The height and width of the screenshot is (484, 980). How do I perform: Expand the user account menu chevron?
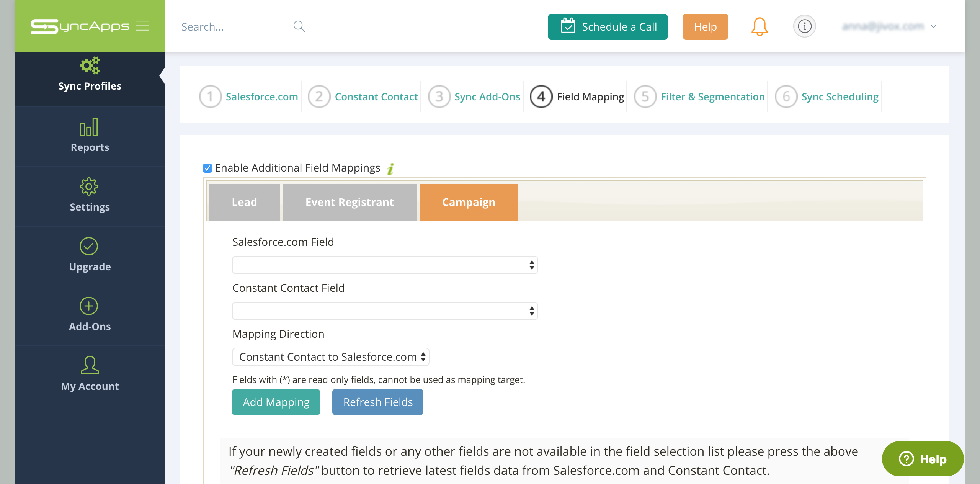(934, 26)
